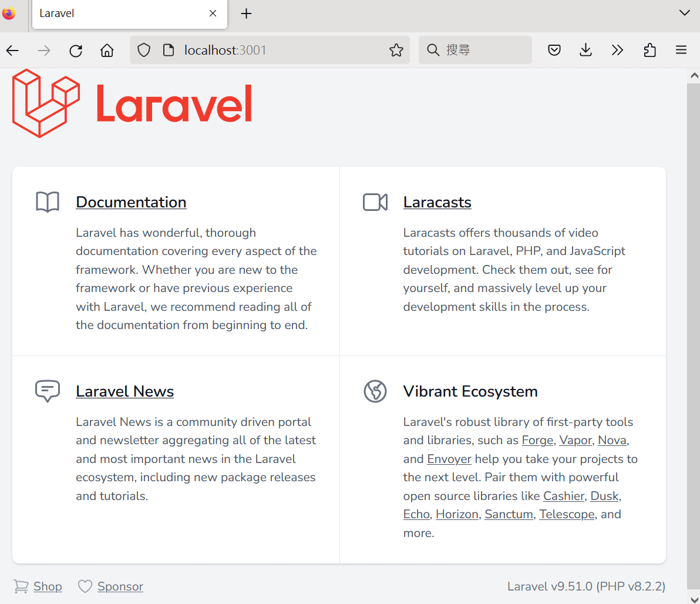Expand the overflow toolbar chevron
700x604 pixels.
click(617, 50)
